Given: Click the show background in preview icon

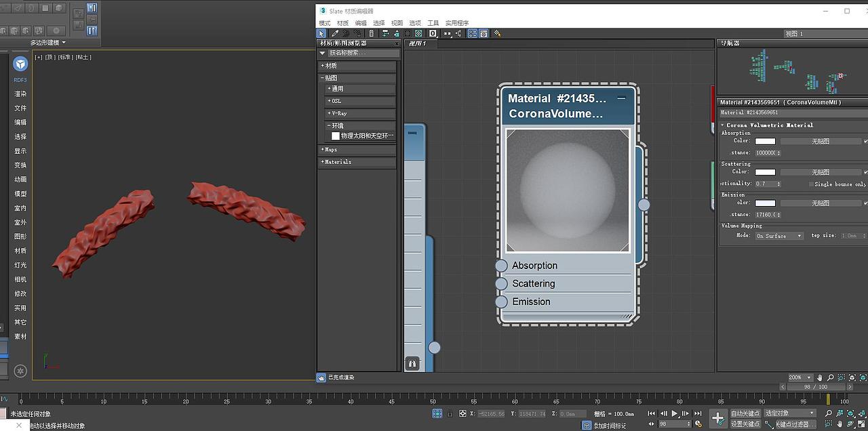Looking at the screenshot, I should point(418,33).
